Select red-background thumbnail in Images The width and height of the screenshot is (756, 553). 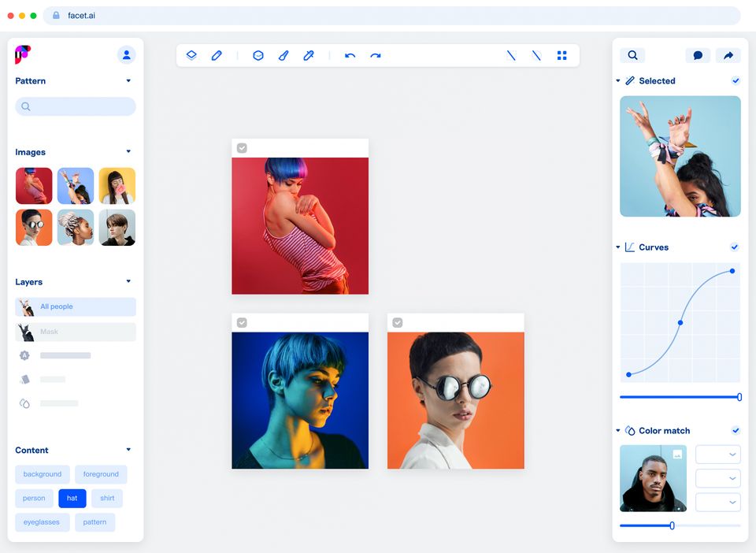click(34, 186)
